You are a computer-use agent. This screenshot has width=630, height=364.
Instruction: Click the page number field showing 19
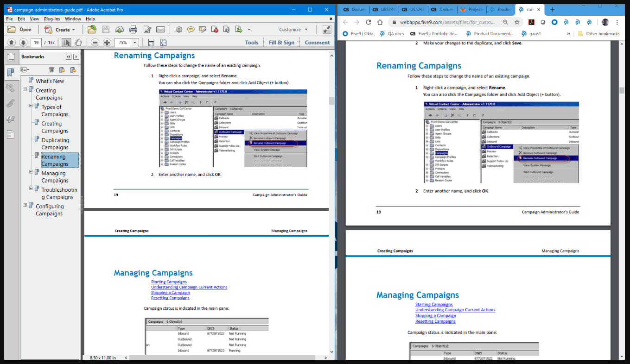pyautogui.click(x=36, y=43)
